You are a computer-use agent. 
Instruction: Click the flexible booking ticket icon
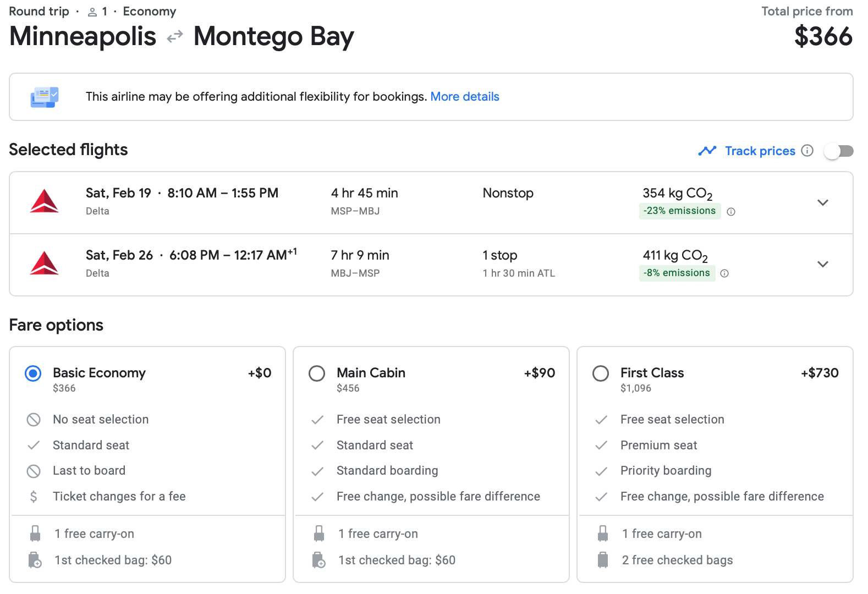(45, 97)
